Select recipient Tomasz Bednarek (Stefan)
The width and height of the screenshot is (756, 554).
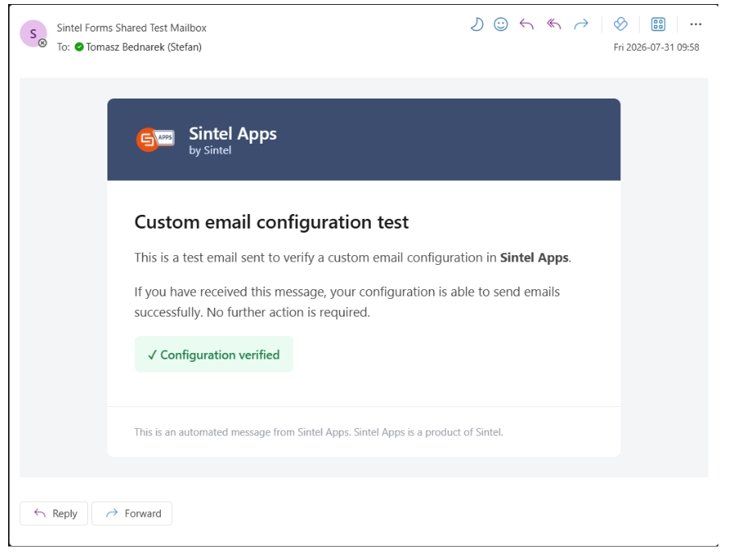click(x=144, y=47)
